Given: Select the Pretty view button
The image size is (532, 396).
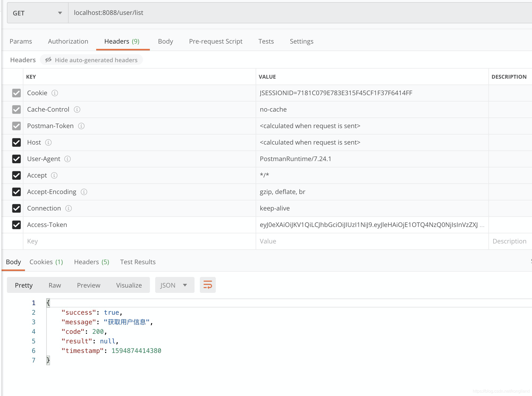Looking at the screenshot, I should tap(24, 285).
